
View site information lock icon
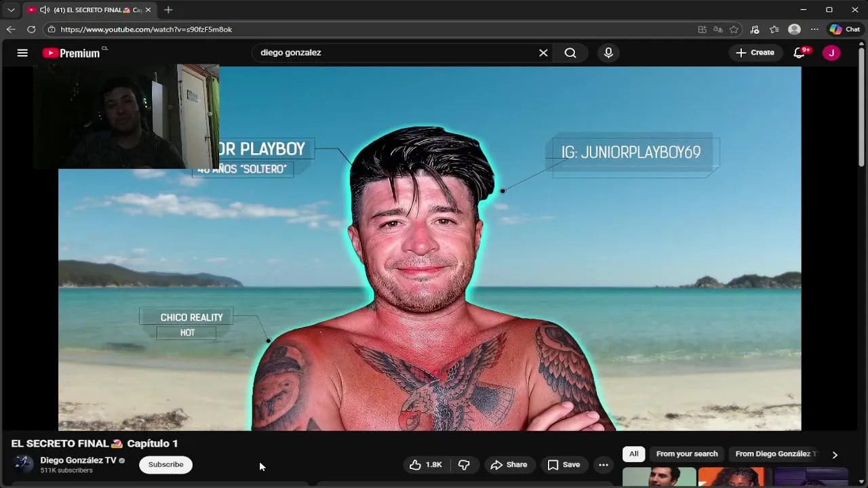52,30
